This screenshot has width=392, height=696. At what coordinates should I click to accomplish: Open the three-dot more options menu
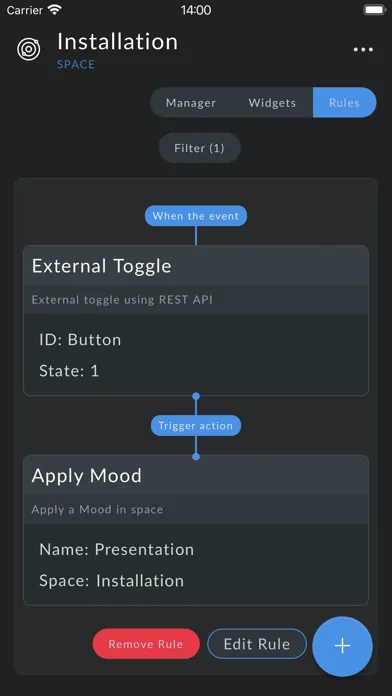tap(363, 50)
